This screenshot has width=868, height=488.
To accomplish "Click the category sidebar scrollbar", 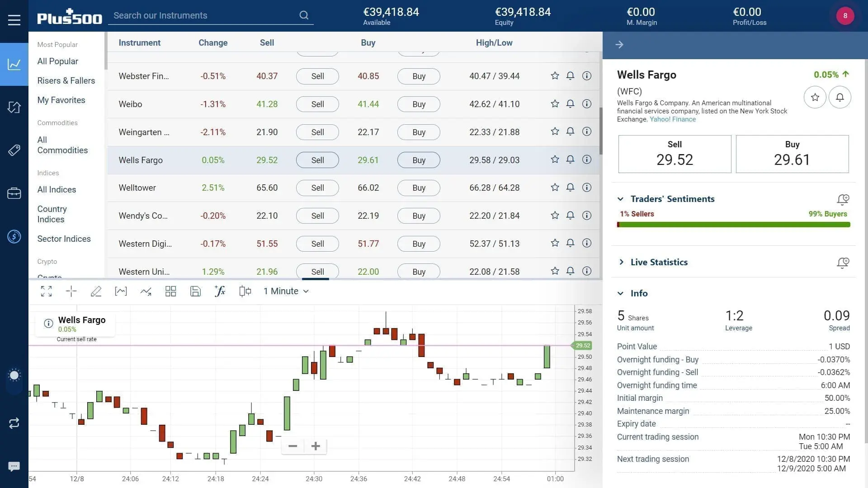I will pyautogui.click(x=106, y=51).
